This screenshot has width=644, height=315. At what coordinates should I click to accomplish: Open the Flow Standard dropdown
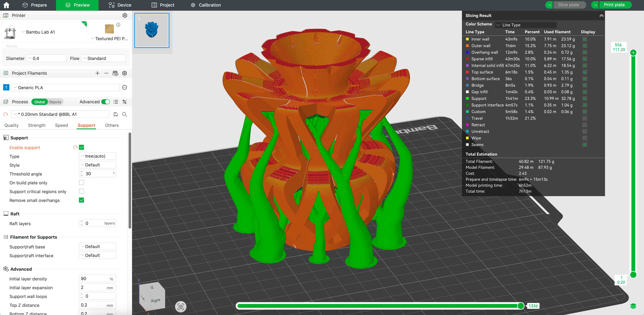coord(103,58)
